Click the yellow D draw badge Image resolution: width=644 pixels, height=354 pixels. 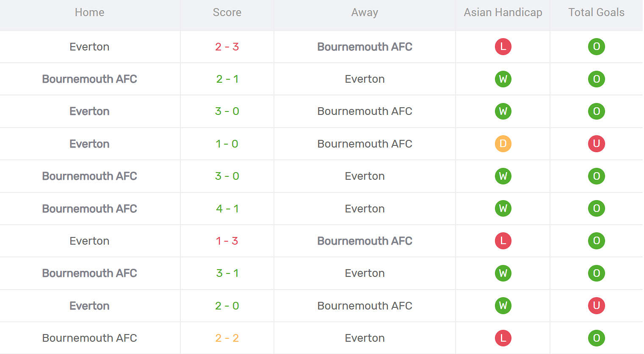click(503, 144)
